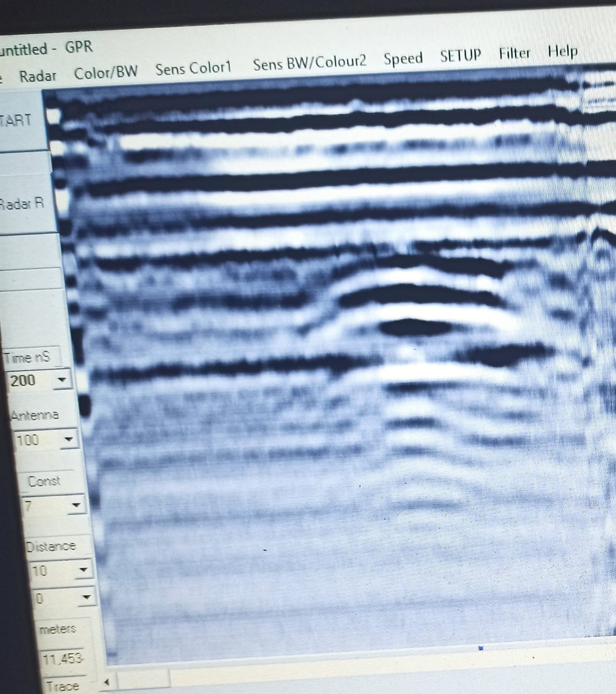Click the Const label
Screen dimensions: 616x694
[44, 481]
